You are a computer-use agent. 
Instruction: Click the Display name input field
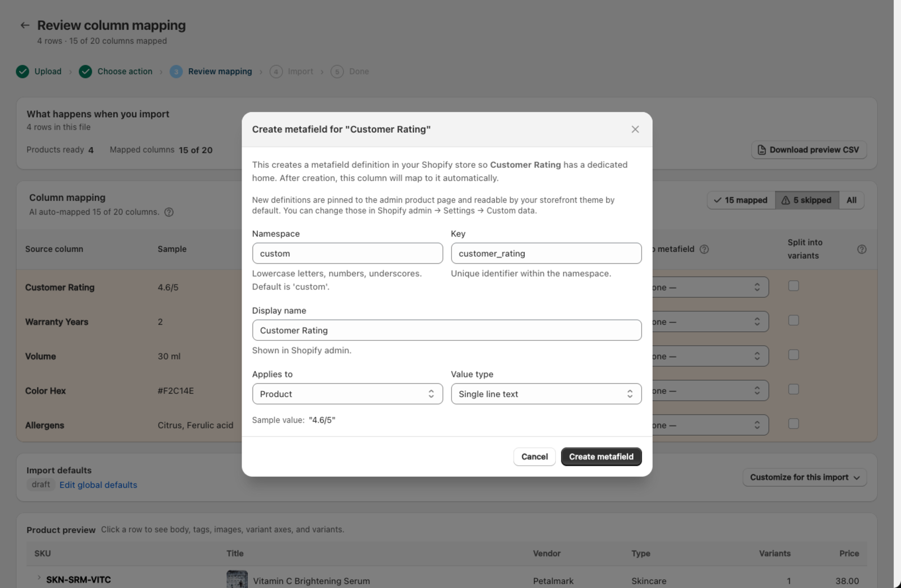coord(447,330)
